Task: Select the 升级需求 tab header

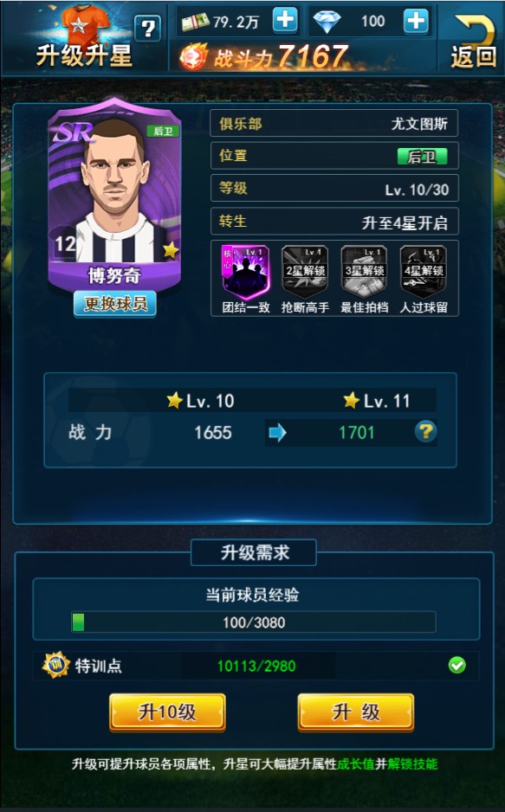Action: pos(254,552)
